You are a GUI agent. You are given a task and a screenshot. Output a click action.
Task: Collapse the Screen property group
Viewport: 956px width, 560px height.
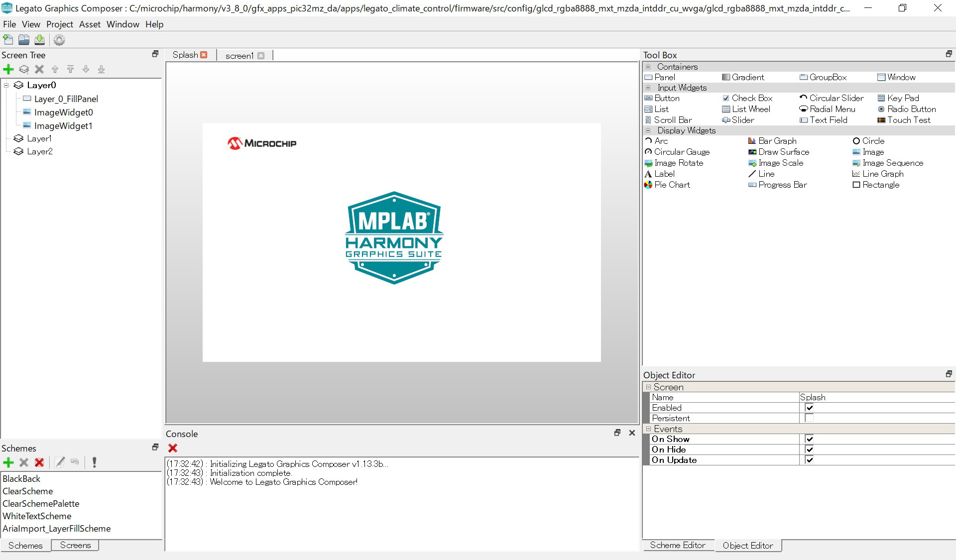click(x=648, y=387)
